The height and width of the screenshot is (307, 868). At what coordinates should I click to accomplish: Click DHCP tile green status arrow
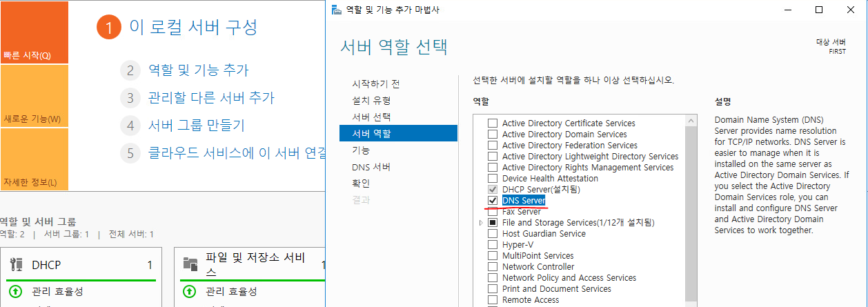[x=15, y=292]
